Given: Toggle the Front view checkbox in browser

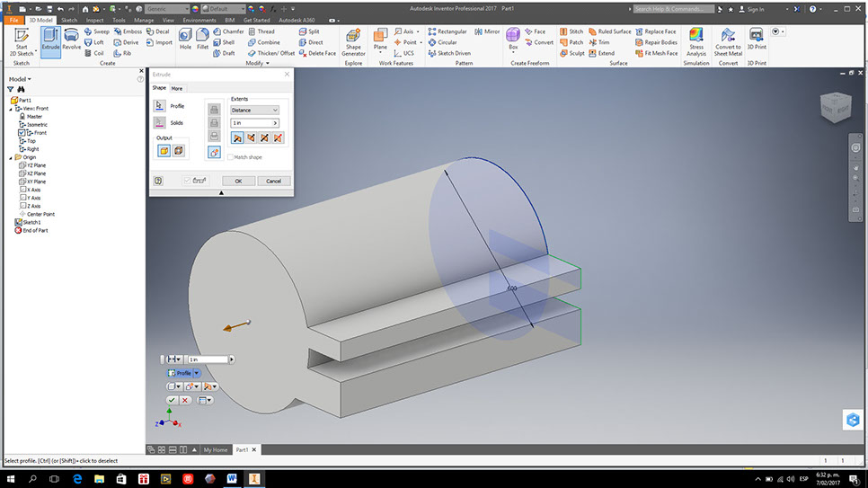Looking at the screenshot, I should (x=22, y=132).
